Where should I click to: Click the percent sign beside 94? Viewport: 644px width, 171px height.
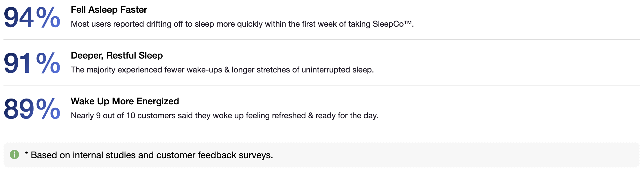[48, 17]
